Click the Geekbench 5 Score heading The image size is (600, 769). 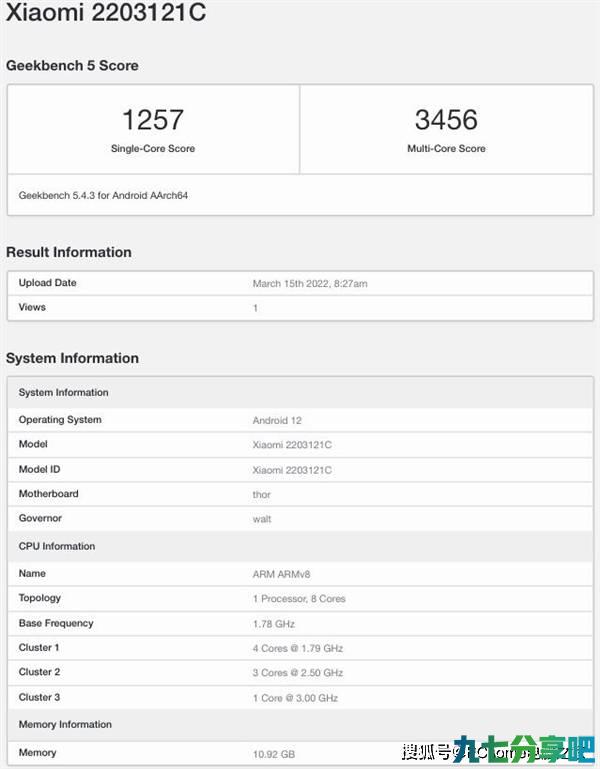pyautogui.click(x=72, y=65)
